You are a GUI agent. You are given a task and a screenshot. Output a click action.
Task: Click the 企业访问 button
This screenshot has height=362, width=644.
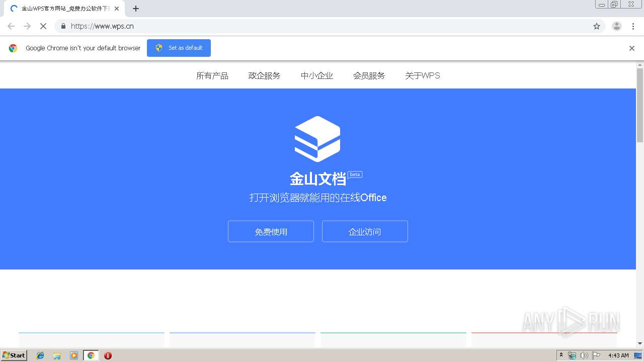point(365,231)
